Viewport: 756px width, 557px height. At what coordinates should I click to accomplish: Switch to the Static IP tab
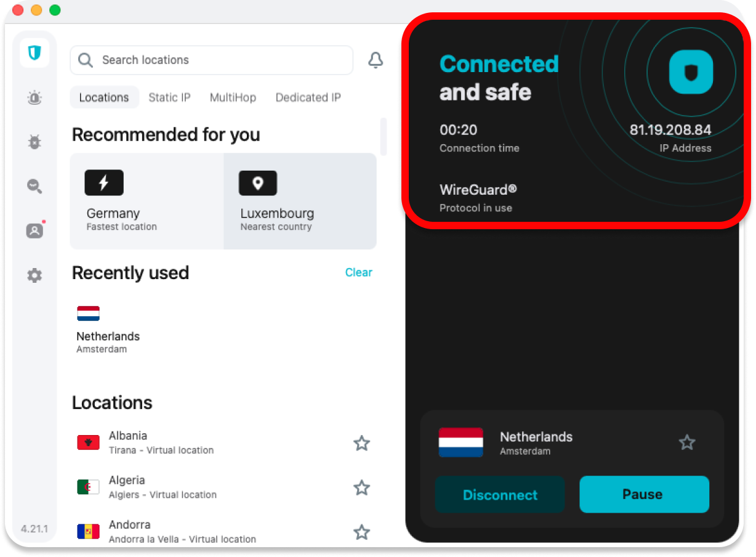[x=169, y=97]
